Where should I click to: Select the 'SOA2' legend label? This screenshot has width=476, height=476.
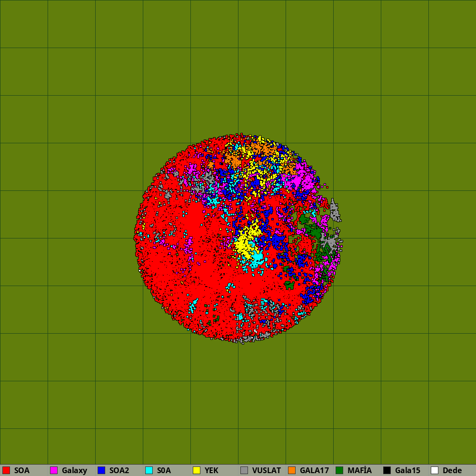[119, 471]
